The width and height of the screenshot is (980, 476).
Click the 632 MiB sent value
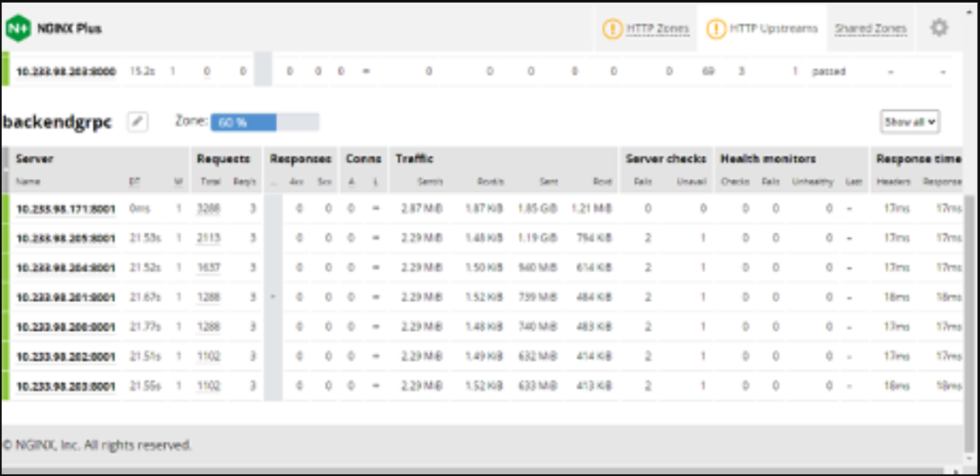click(538, 357)
